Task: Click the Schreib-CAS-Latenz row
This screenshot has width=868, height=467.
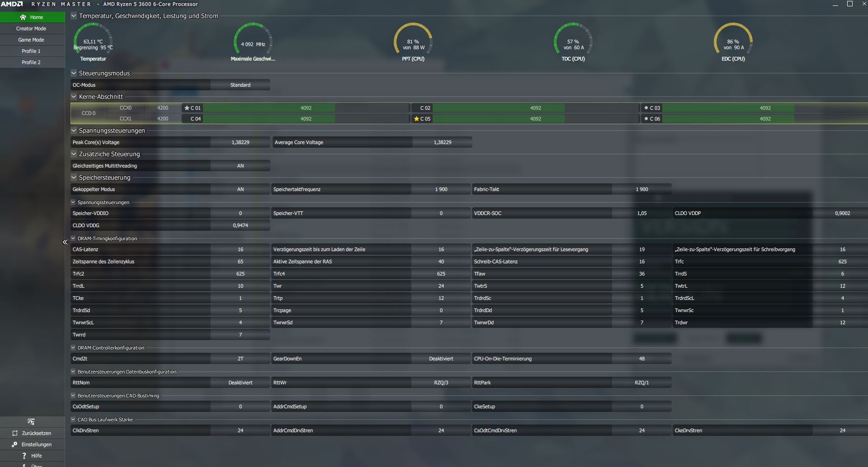Action: coord(572,262)
